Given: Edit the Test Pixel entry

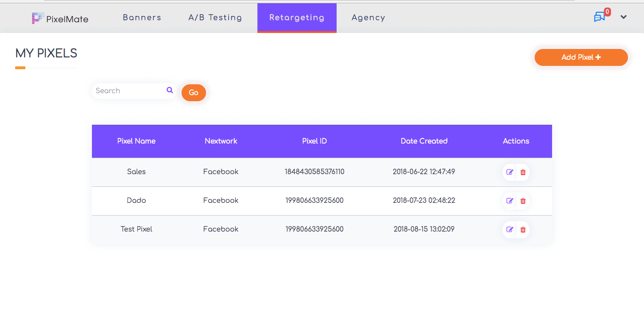Looking at the screenshot, I should tap(510, 230).
